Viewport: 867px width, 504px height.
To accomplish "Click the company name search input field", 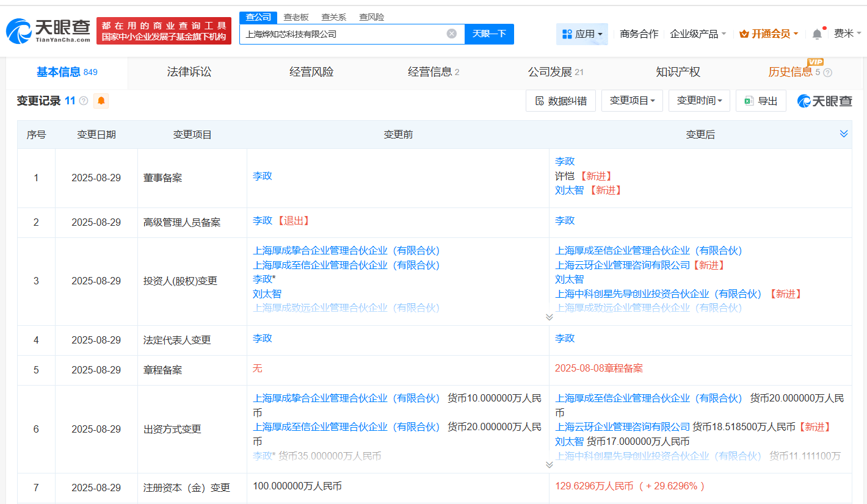I will (342, 34).
